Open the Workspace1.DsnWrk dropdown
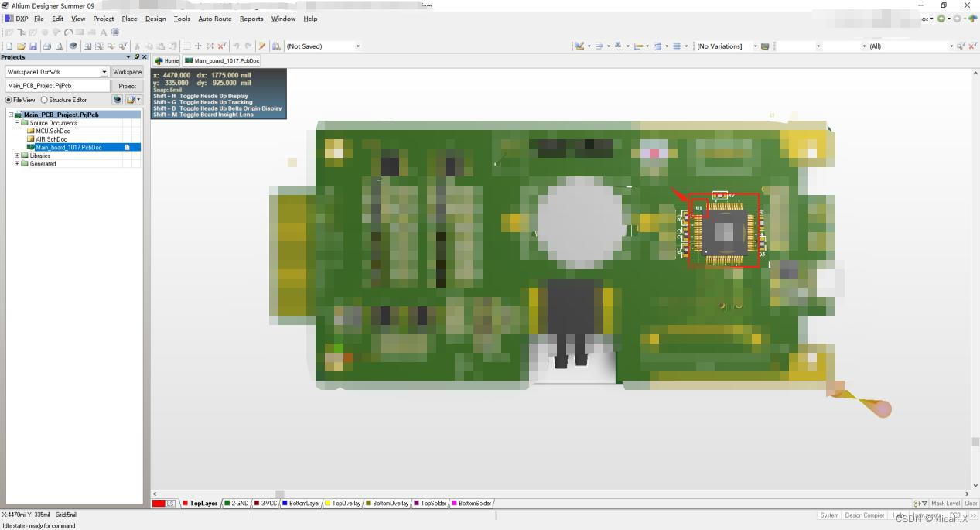Viewport: 980px width, 530px height. tap(104, 71)
